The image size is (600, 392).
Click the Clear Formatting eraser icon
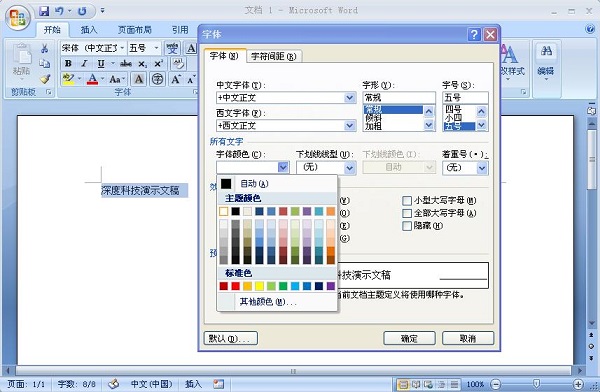178,64
